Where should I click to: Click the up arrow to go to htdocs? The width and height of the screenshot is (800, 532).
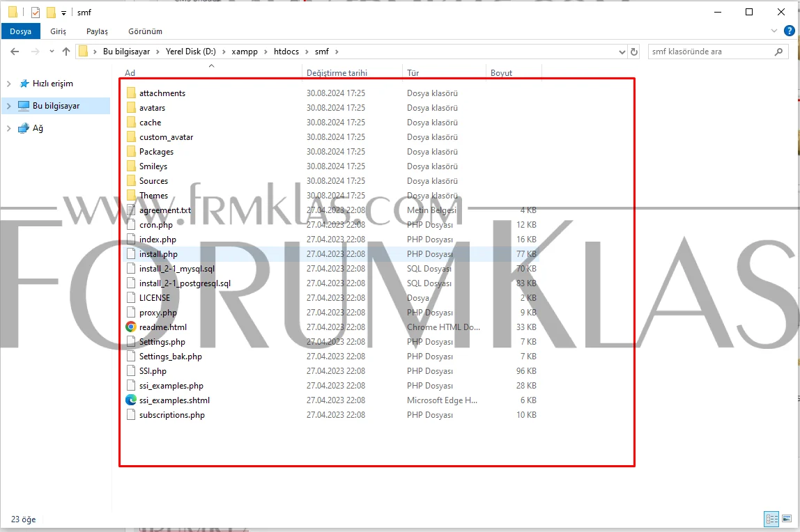(x=66, y=51)
